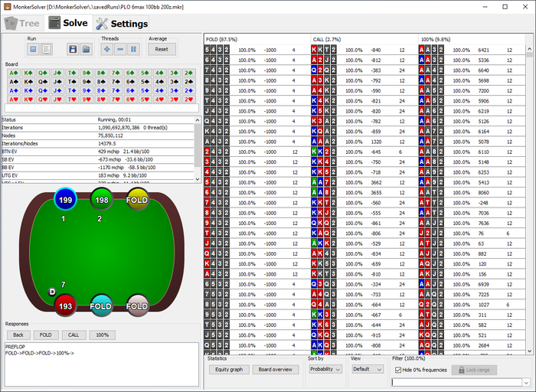The width and height of the screenshot is (536, 392).
Task: Click the open saved run folder icon
Action: (x=86, y=49)
